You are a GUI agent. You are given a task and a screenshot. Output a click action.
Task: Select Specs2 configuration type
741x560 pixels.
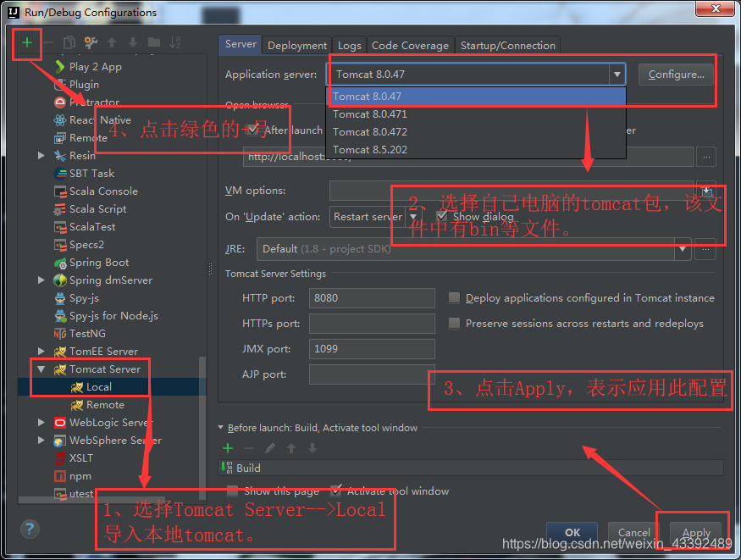pos(86,245)
